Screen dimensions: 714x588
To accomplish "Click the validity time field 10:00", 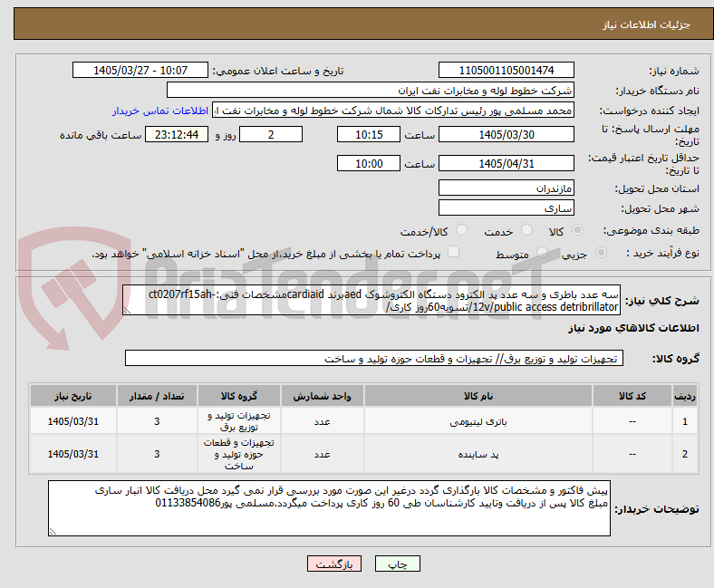I will coord(369,163).
